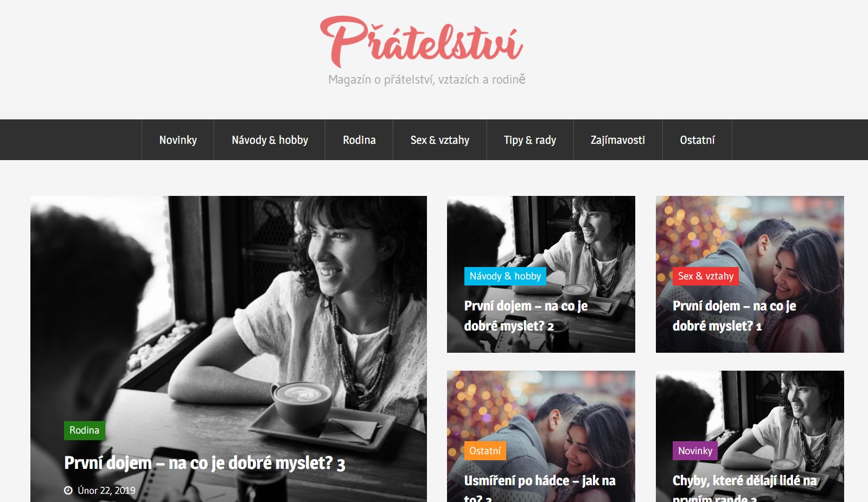
Task: Go to Návody & hobby in navigation
Action: [x=270, y=140]
